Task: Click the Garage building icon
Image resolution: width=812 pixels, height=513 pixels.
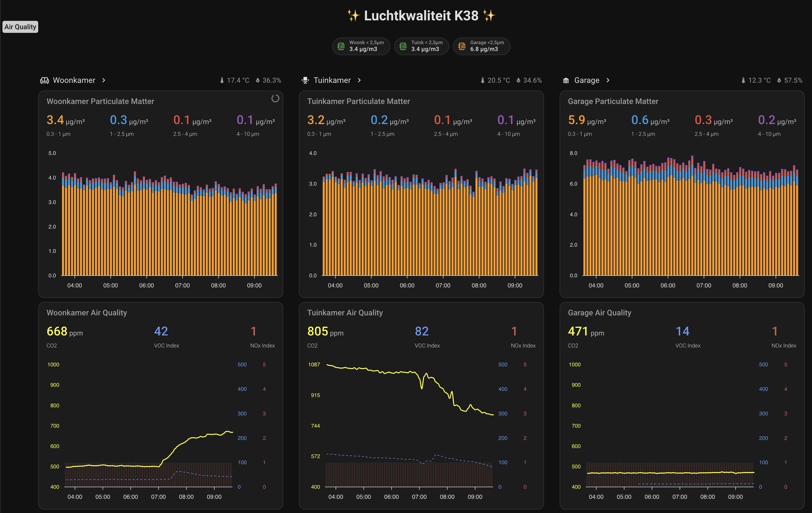Action: (x=566, y=80)
